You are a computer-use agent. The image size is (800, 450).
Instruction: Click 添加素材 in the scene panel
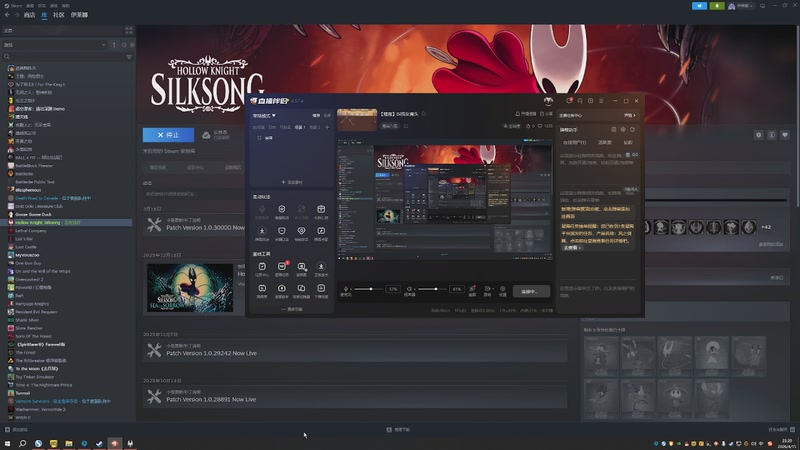click(292, 182)
